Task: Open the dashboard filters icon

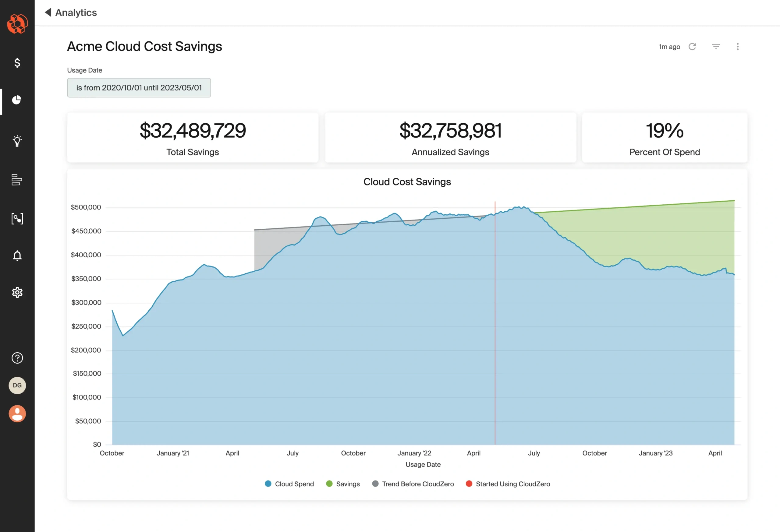Action: pyautogui.click(x=716, y=47)
